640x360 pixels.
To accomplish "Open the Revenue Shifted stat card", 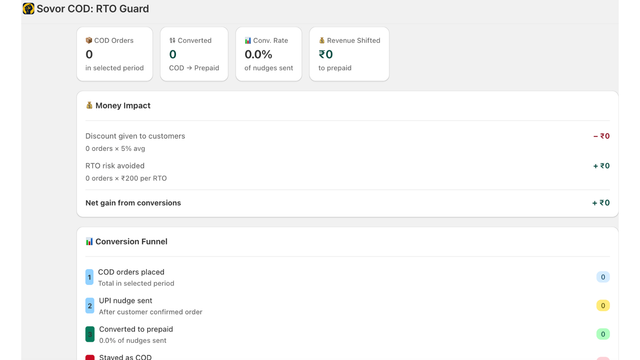I will pyautogui.click(x=349, y=54).
